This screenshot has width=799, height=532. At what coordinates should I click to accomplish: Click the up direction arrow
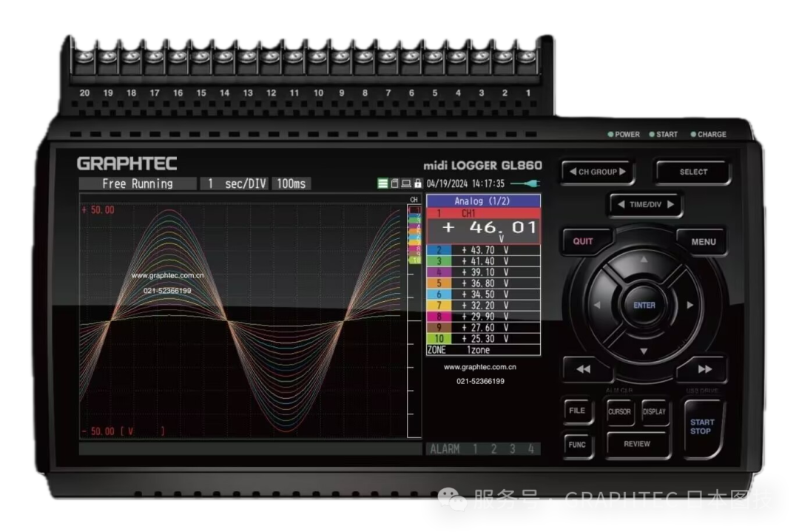[644, 260]
